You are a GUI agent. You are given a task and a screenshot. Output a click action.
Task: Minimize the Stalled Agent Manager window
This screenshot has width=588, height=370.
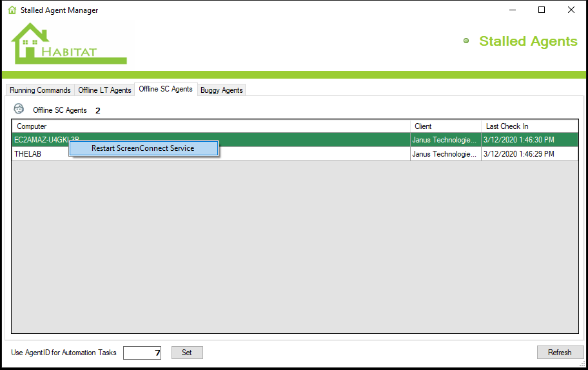(x=513, y=10)
